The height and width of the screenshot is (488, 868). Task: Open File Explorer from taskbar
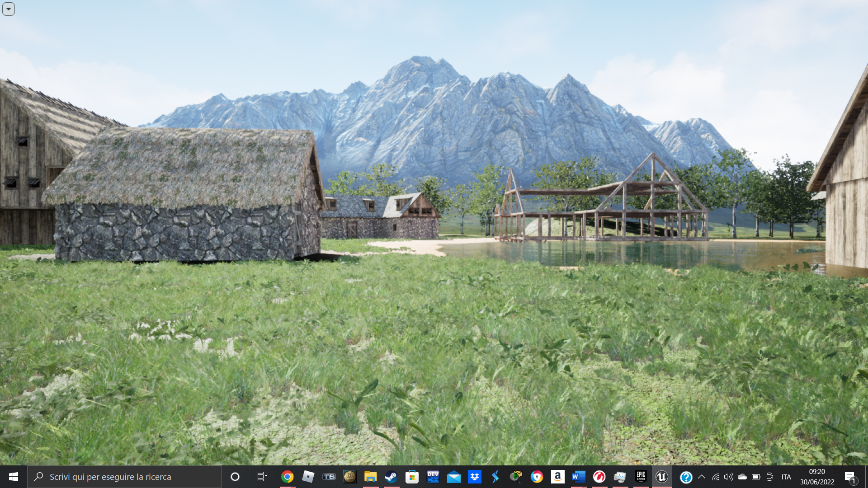pos(370,477)
